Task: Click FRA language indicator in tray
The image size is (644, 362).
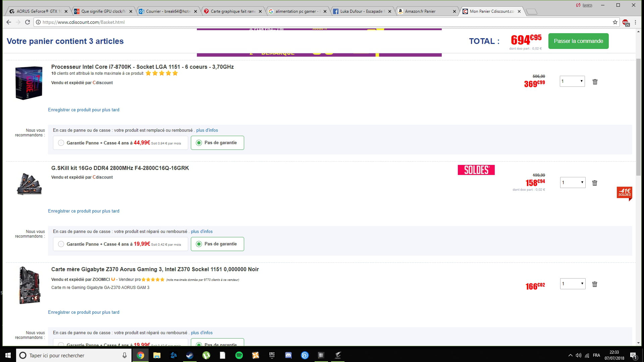Action: click(x=596, y=355)
